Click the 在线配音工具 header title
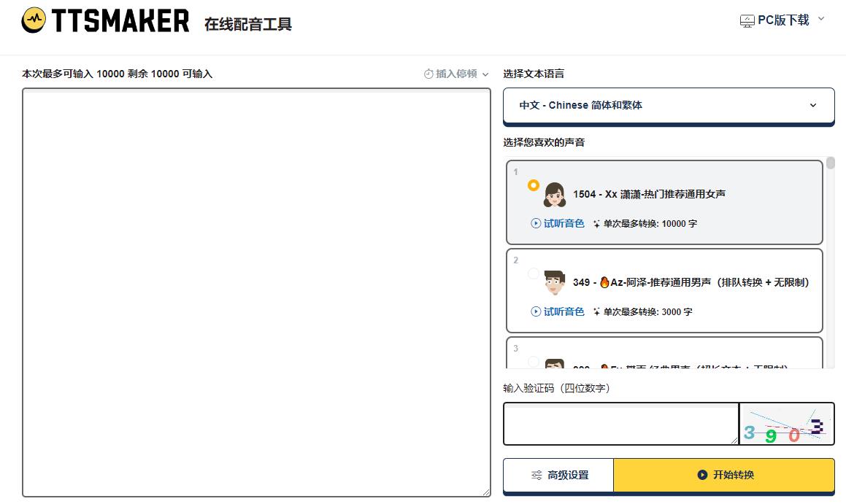This screenshot has width=846, height=504. point(248,24)
